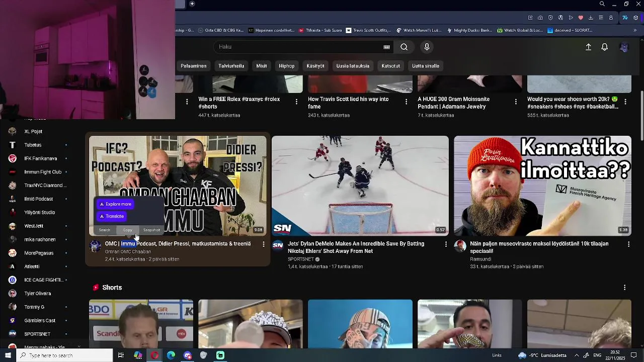Show hidden system tray icons chevron
The height and width of the screenshot is (362, 644).
(577, 355)
